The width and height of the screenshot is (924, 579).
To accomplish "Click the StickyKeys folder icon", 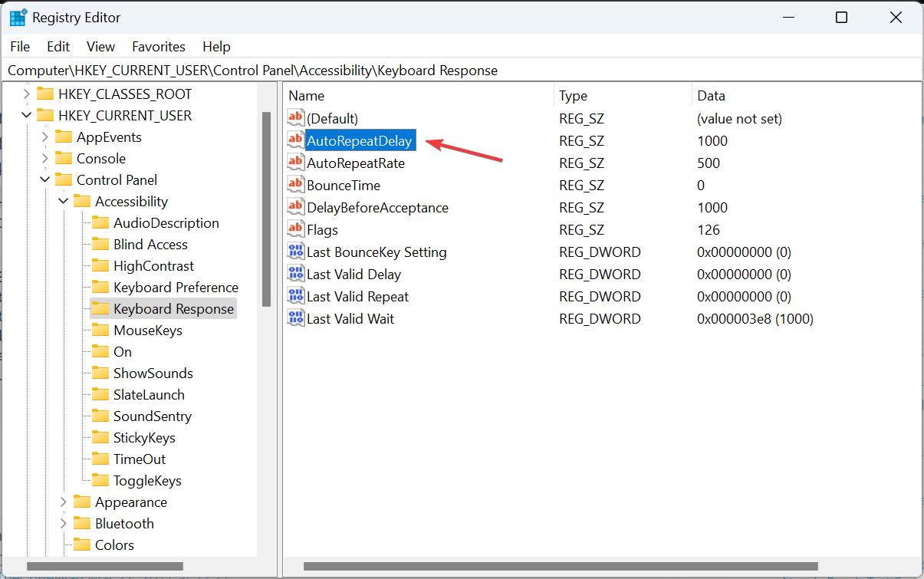I will point(100,438).
